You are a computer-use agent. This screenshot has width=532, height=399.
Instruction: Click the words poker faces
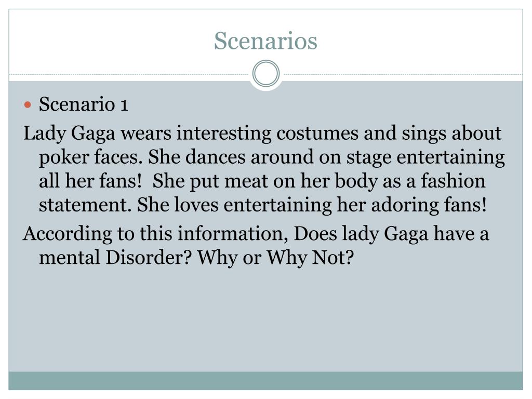point(90,157)
